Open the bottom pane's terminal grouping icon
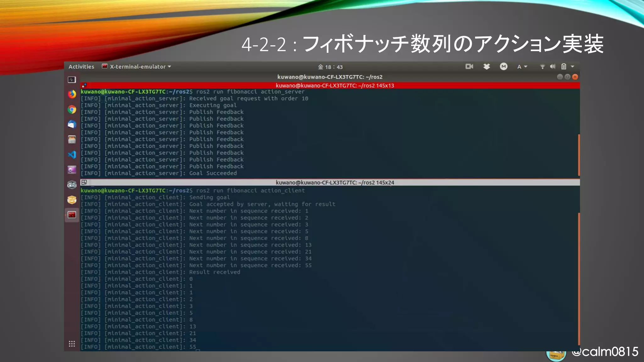644x362 pixels. click(x=84, y=182)
